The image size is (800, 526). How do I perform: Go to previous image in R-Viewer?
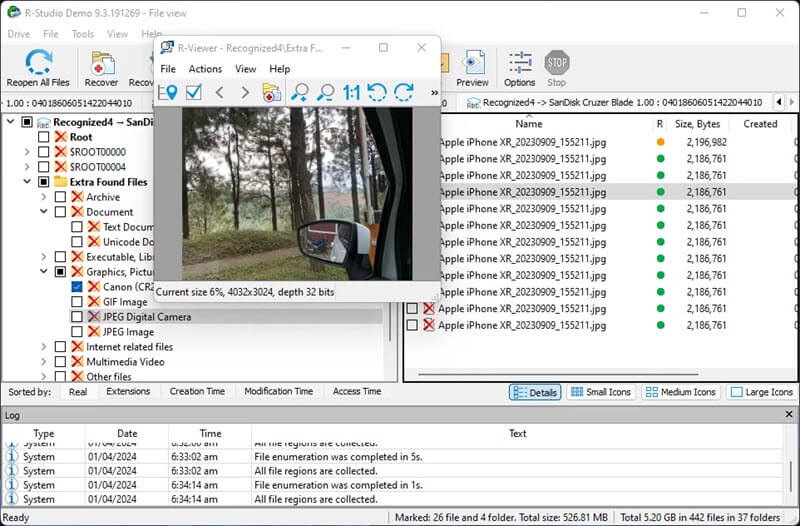pyautogui.click(x=220, y=92)
